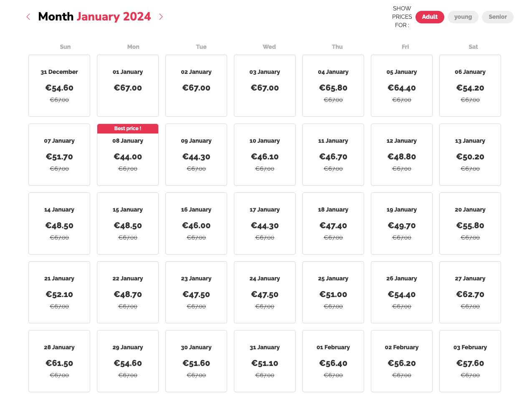The width and height of the screenshot is (532, 401).
Task: Select 08 January Best price date
Action: 128,155
